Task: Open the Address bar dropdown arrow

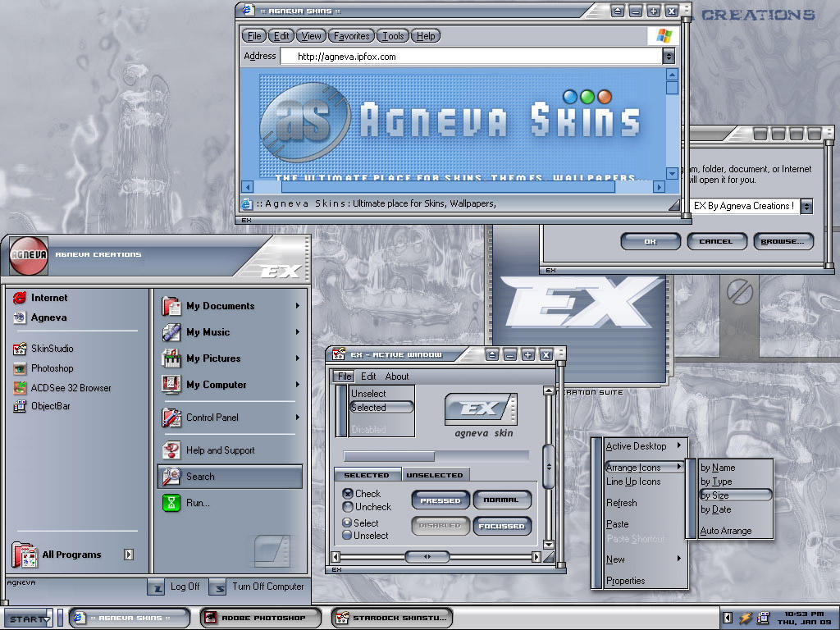Action: tap(668, 57)
